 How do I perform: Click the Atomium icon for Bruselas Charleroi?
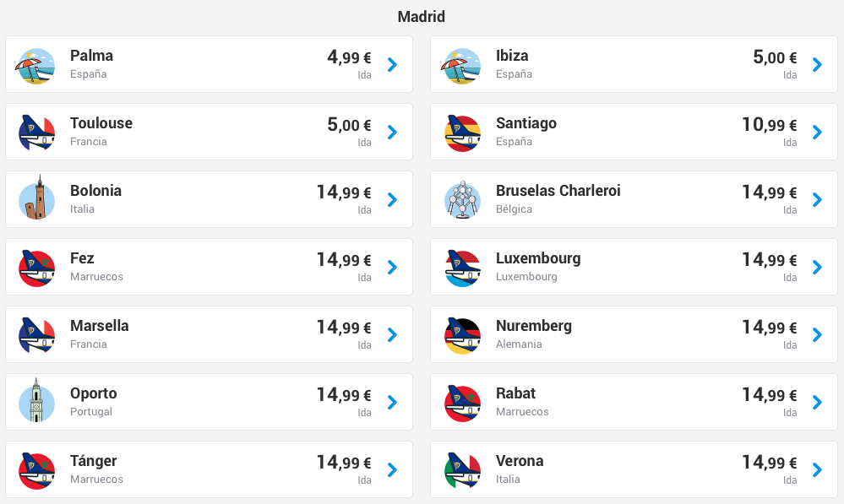click(462, 199)
